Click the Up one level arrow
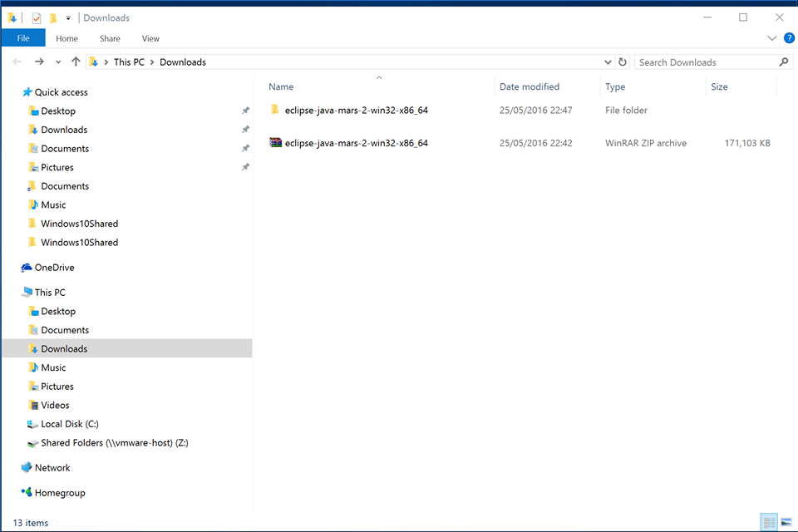 [x=76, y=62]
